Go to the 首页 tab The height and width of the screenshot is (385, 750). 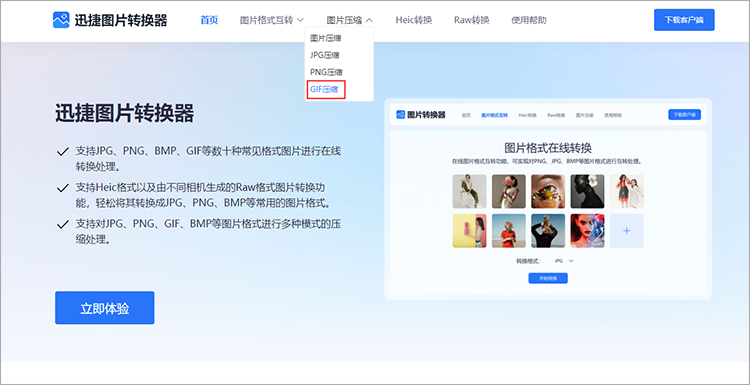[x=209, y=20]
